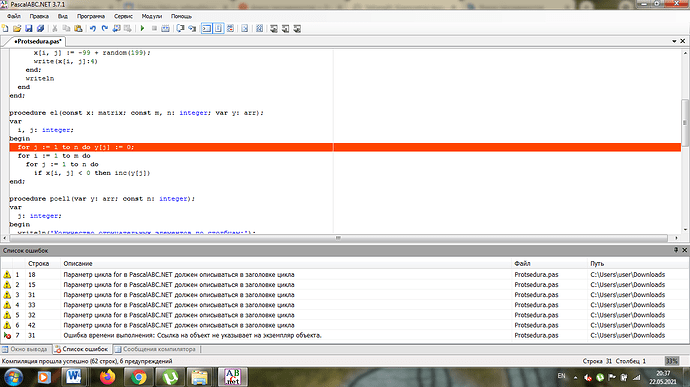Click the editor scroll-down arrow
Screen dimensions: 690x387
(x=685, y=230)
